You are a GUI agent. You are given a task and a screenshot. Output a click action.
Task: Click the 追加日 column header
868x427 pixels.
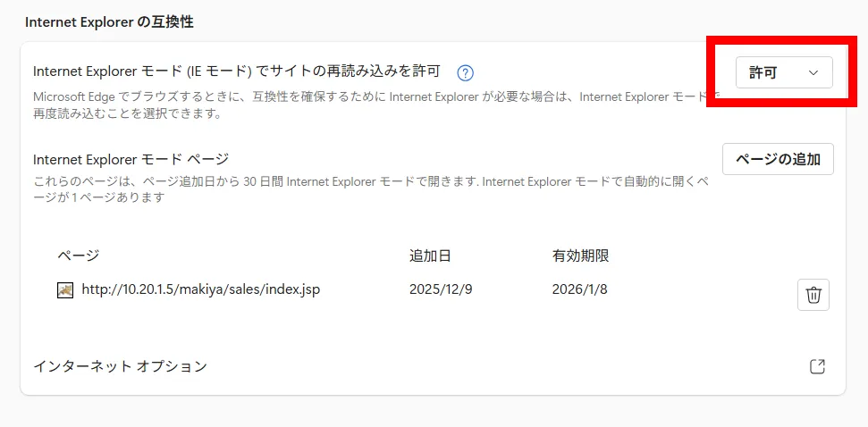click(x=430, y=256)
